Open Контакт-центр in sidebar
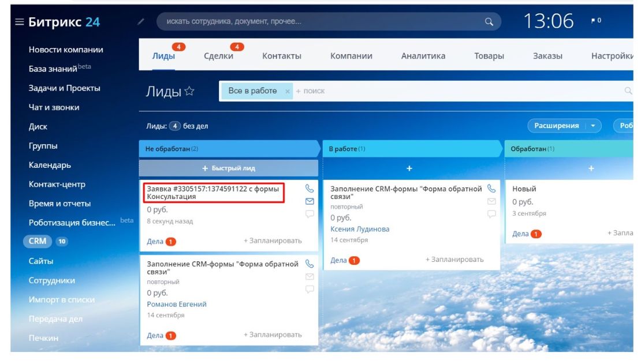 pos(57,184)
